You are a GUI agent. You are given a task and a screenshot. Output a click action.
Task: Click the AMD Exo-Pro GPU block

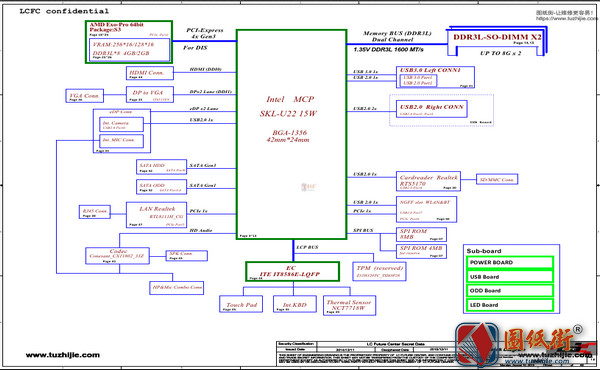(x=129, y=42)
